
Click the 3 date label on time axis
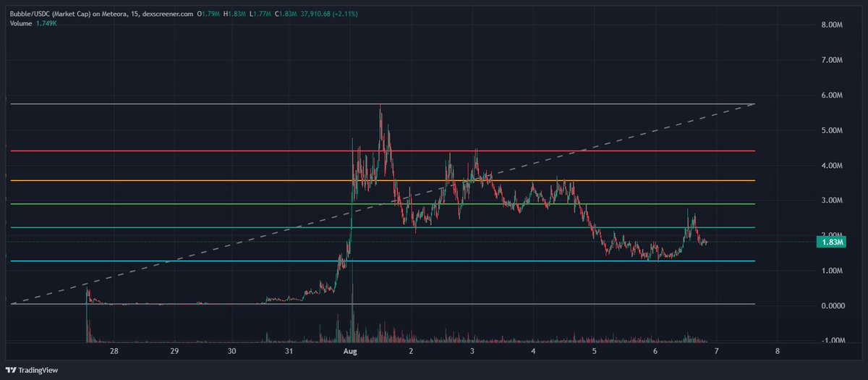coord(472,351)
